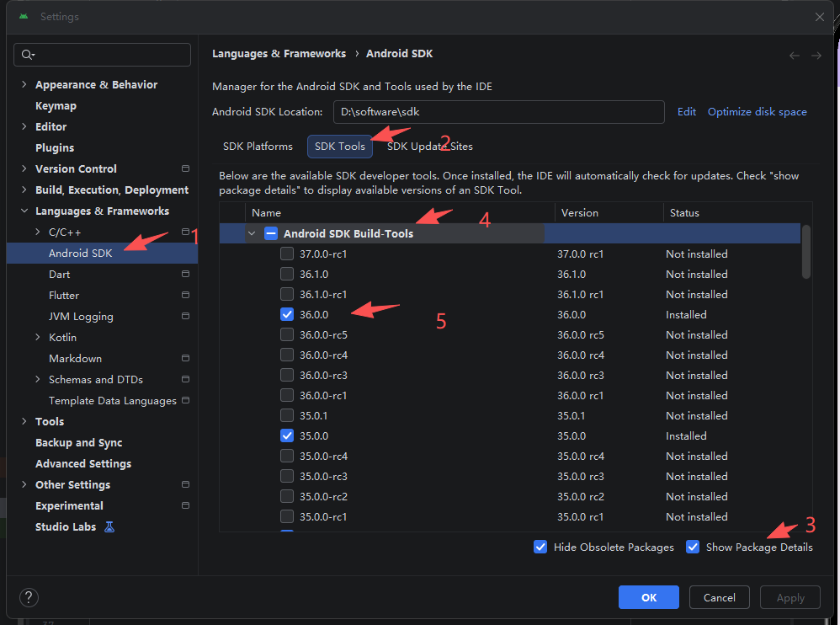Open Advanced Settings page

click(x=83, y=463)
